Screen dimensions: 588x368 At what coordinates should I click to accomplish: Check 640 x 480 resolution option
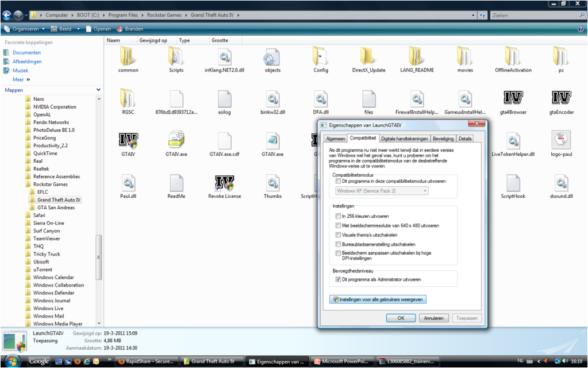[338, 225]
